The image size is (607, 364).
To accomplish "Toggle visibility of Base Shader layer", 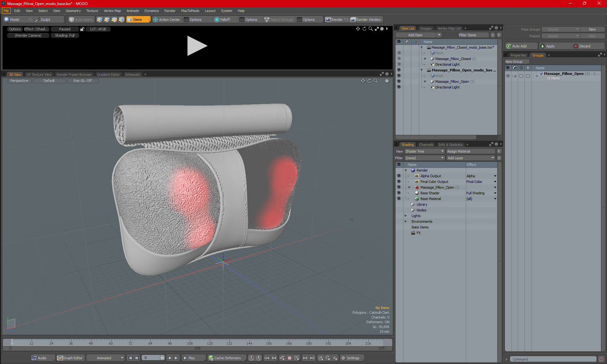I will click(x=399, y=193).
